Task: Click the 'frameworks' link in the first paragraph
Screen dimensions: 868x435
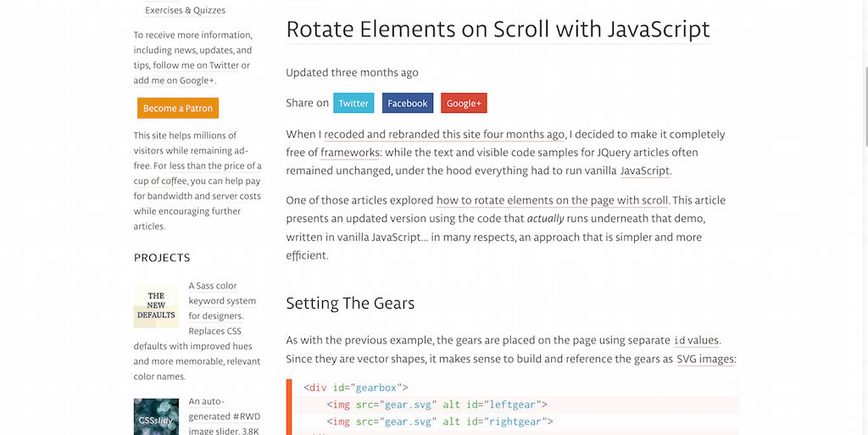Action: pyautogui.click(x=350, y=153)
